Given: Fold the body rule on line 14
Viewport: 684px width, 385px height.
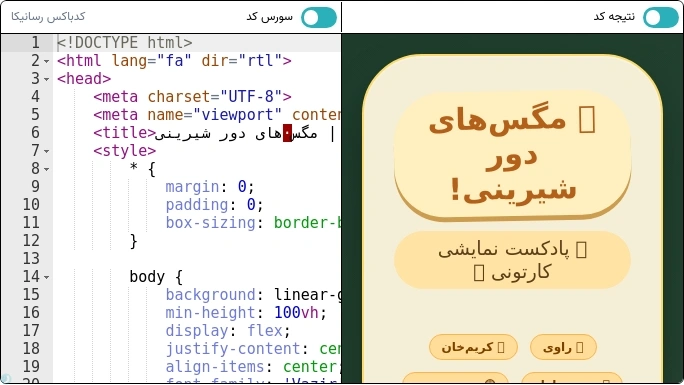Looking at the screenshot, I should tap(47, 277).
